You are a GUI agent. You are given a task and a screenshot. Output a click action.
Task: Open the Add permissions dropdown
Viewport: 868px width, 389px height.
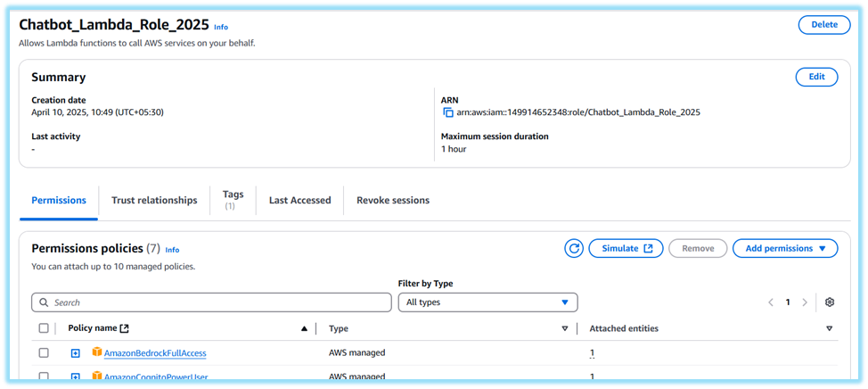(x=785, y=248)
